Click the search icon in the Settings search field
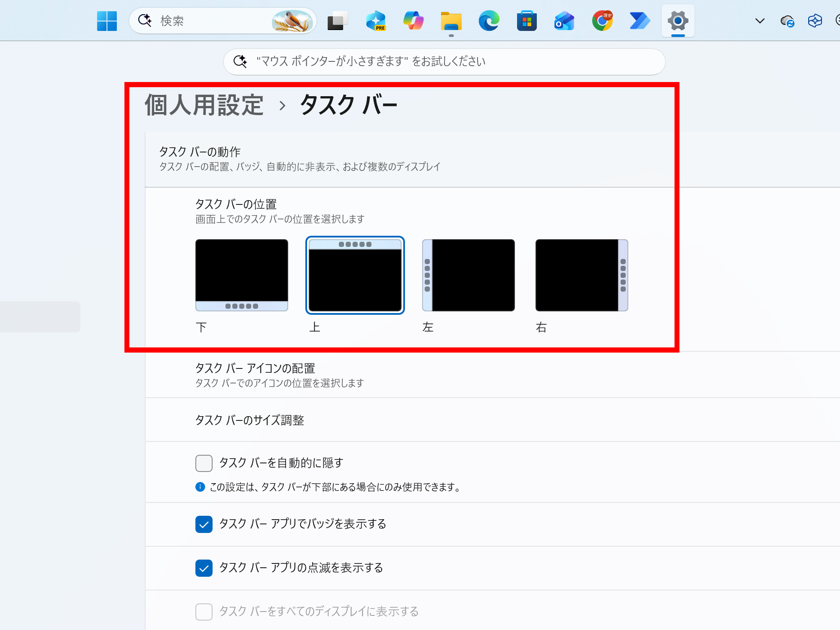 [240, 61]
